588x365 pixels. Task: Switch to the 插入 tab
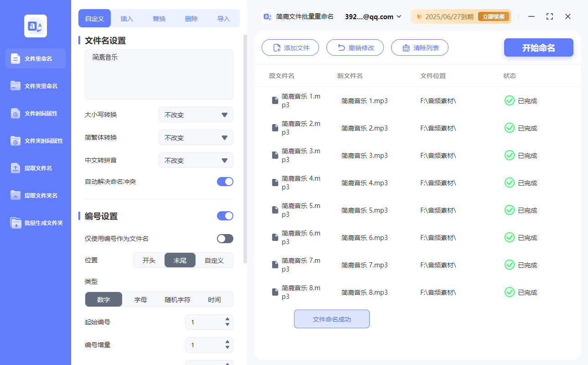pos(127,18)
